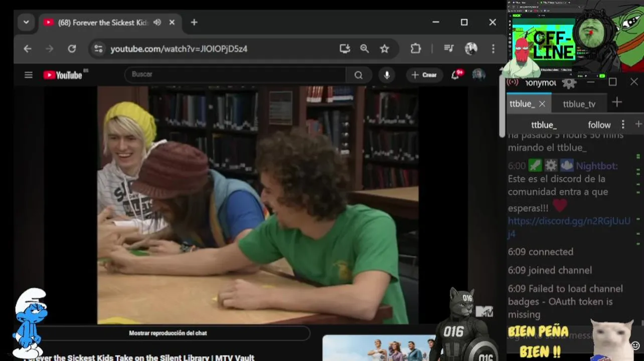Select the Forever the Sickest Kids browser tab

[x=103, y=23]
